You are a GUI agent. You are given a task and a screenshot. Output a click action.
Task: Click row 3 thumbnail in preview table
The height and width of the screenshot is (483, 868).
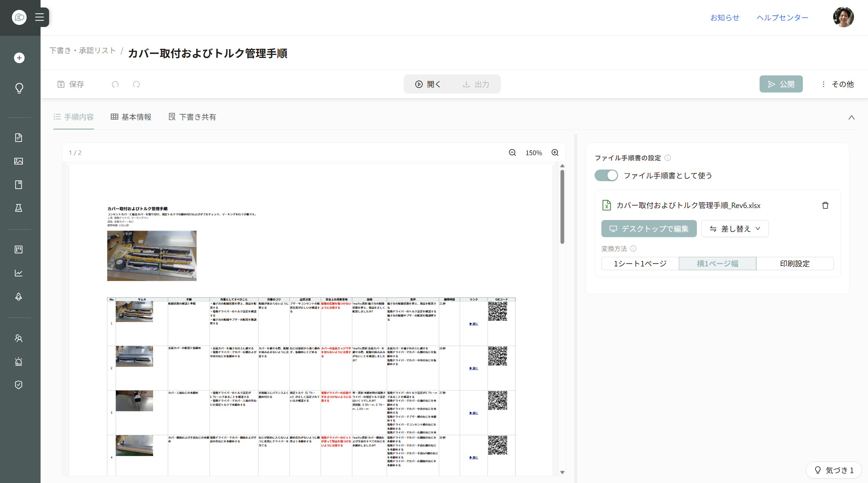point(134,401)
